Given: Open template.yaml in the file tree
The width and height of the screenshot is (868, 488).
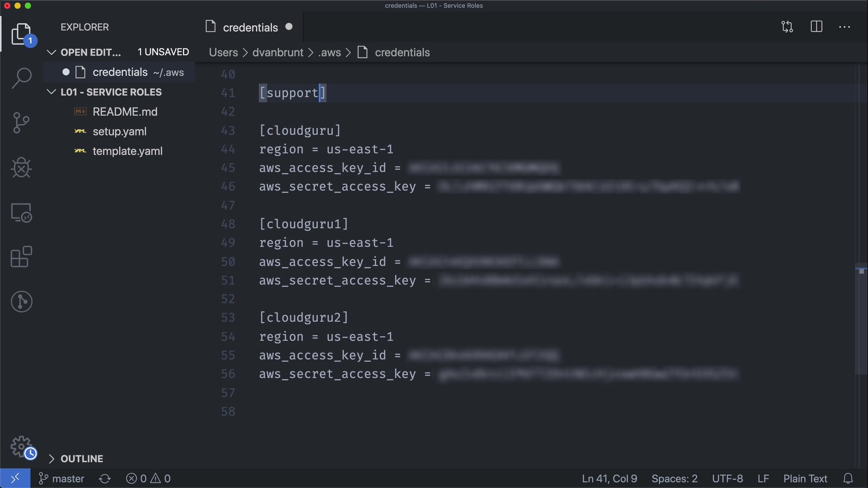Looking at the screenshot, I should [x=127, y=151].
